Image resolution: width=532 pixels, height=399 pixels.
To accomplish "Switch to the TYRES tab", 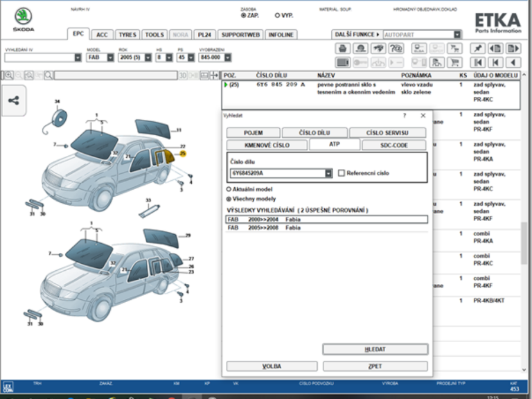I will click(x=127, y=35).
